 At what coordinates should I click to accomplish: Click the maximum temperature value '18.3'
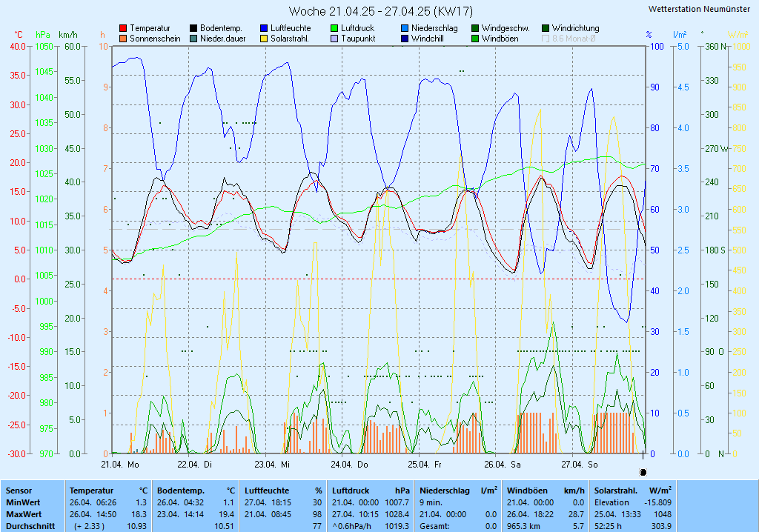139,514
